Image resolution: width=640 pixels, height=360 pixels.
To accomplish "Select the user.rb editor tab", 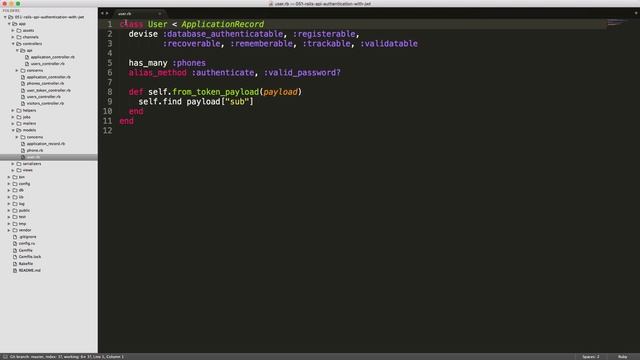I will click(x=139, y=13).
